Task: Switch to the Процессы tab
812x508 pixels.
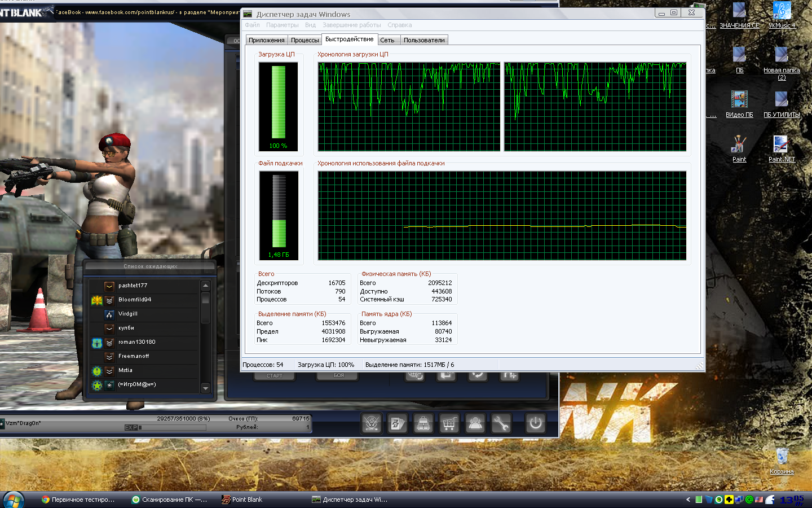Action: pyautogui.click(x=304, y=40)
